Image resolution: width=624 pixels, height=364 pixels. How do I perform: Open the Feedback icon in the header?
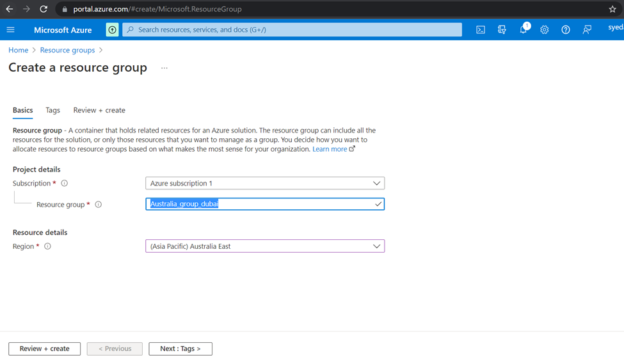pyautogui.click(x=586, y=29)
